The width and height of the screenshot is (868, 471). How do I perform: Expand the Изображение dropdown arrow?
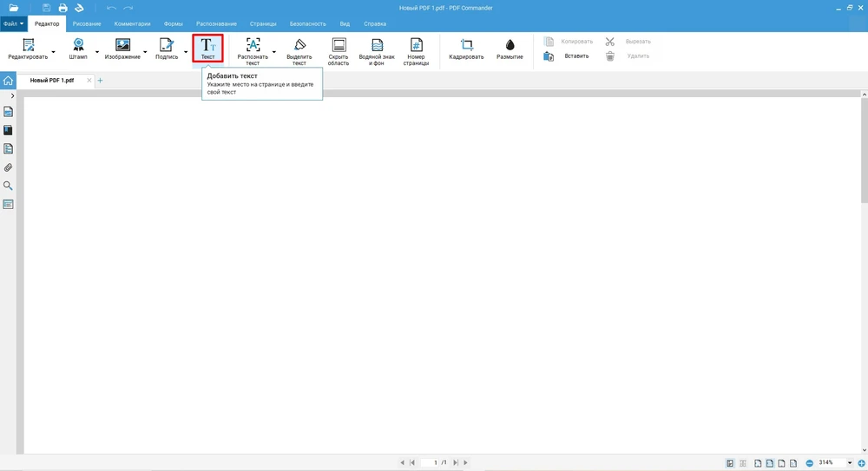(145, 52)
